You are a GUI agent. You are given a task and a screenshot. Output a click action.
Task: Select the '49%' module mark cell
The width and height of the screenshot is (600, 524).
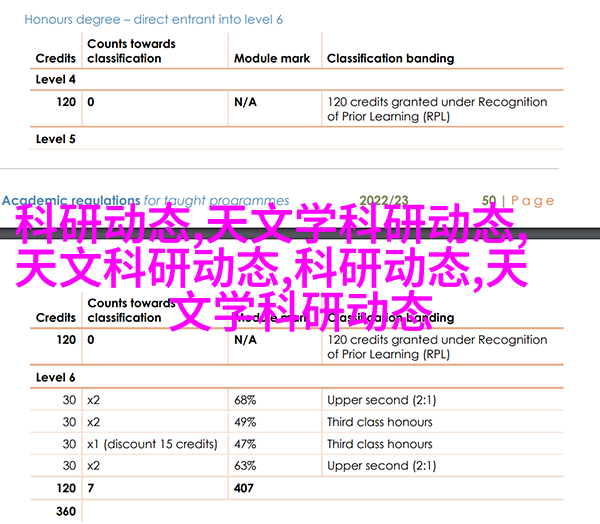tap(246, 422)
